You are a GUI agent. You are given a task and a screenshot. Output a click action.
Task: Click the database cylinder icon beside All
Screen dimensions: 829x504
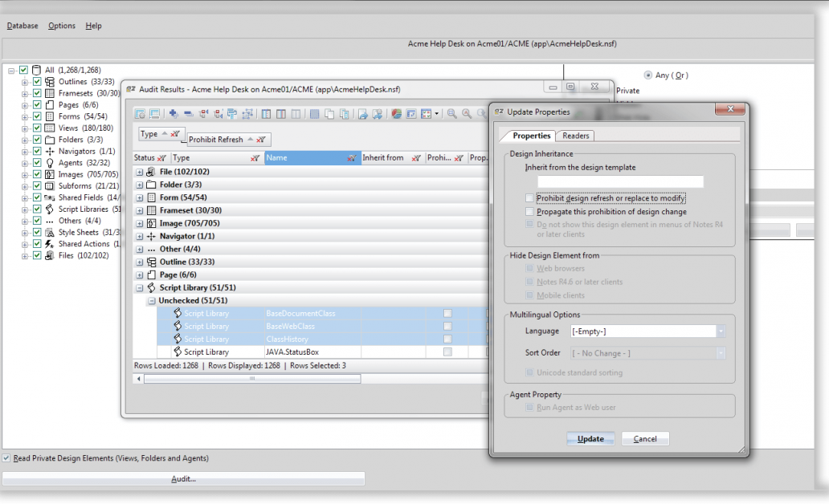pyautogui.click(x=36, y=71)
